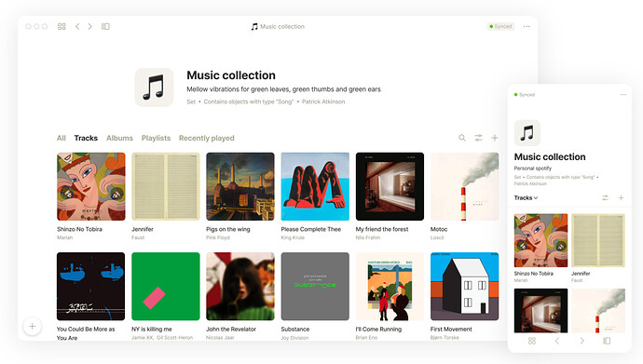The image size is (643, 364).
Task: Switch to the Recently played tab
Action: pyautogui.click(x=206, y=138)
